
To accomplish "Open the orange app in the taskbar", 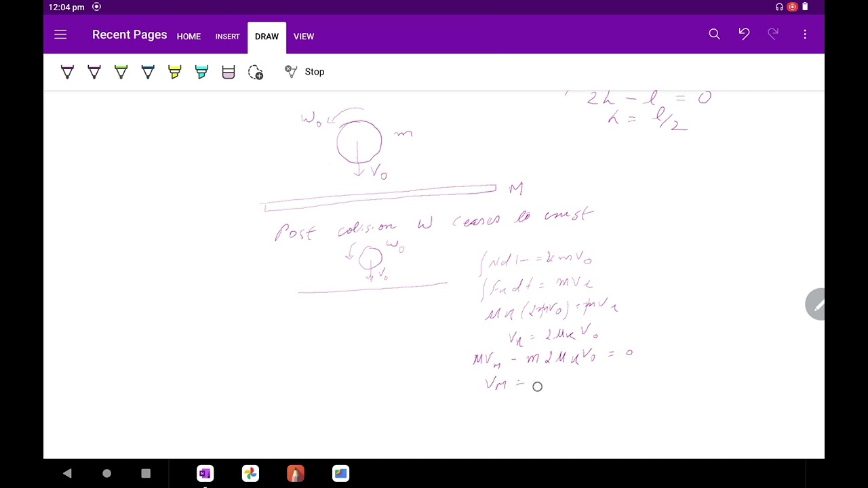I will (x=296, y=473).
